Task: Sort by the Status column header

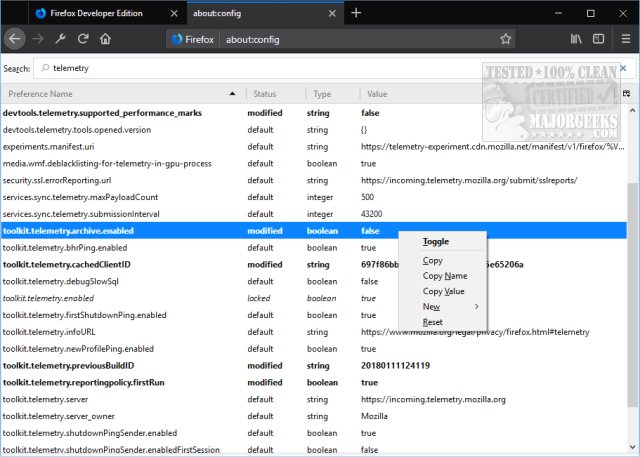Action: click(276, 94)
